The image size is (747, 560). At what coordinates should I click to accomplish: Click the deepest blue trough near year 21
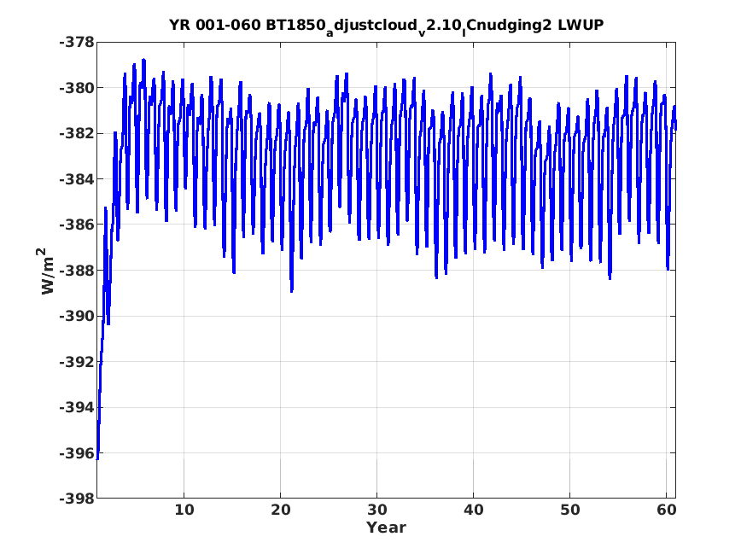click(292, 290)
